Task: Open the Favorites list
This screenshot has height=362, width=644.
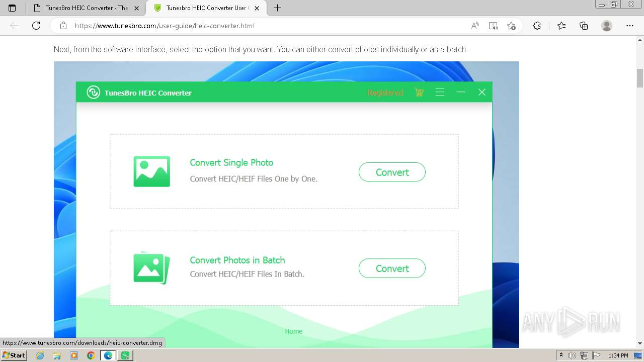Action: coord(561,26)
